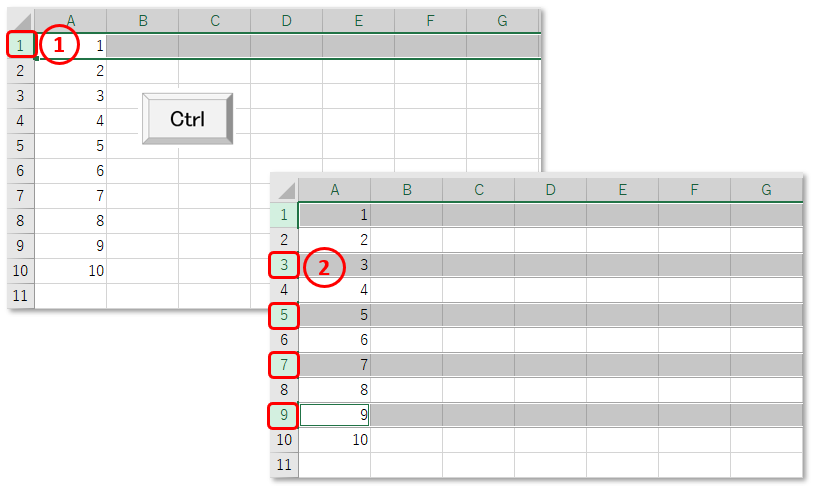Select row 7 header in front spreadsheet
This screenshot has height=490, width=816.
tap(284, 365)
